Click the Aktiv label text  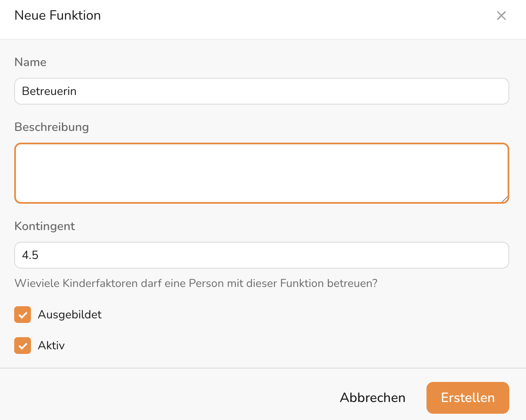click(x=51, y=346)
